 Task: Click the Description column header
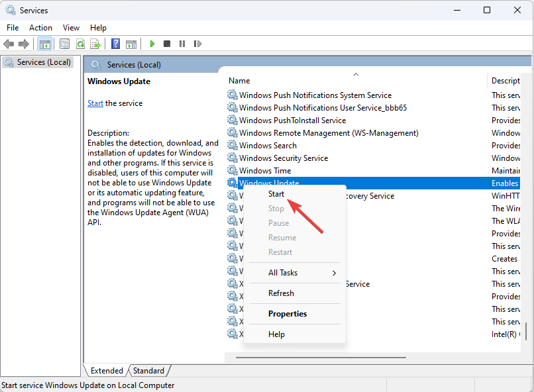506,80
